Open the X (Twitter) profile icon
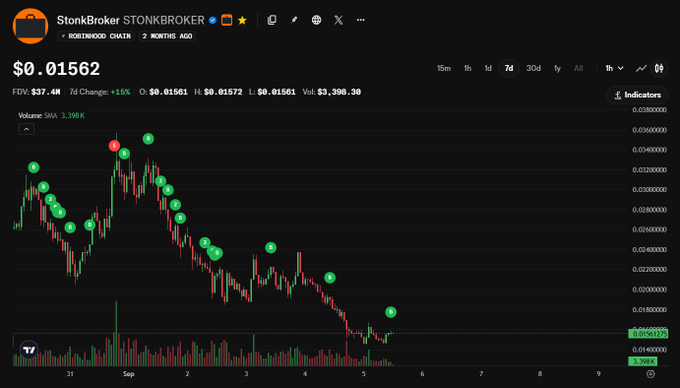 pyautogui.click(x=339, y=20)
